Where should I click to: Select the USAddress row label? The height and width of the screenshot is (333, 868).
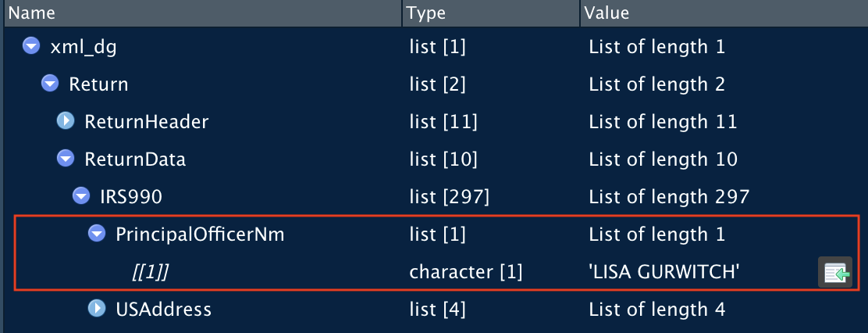pos(163,309)
